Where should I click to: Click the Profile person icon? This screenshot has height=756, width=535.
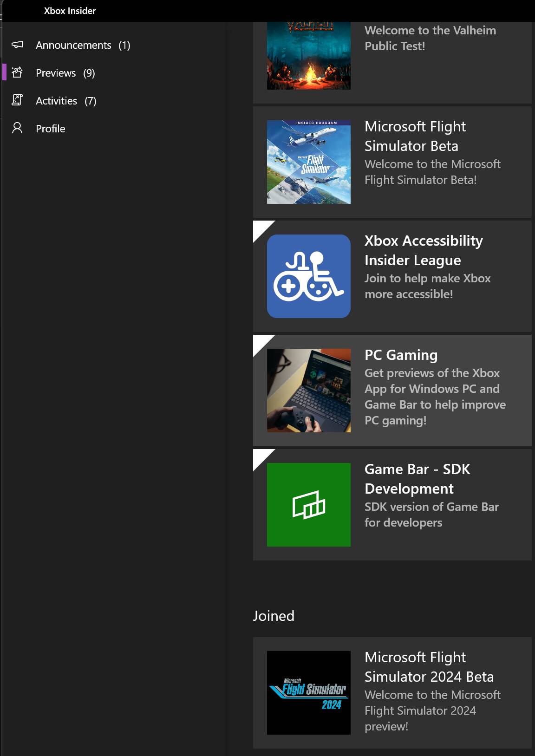pos(17,128)
